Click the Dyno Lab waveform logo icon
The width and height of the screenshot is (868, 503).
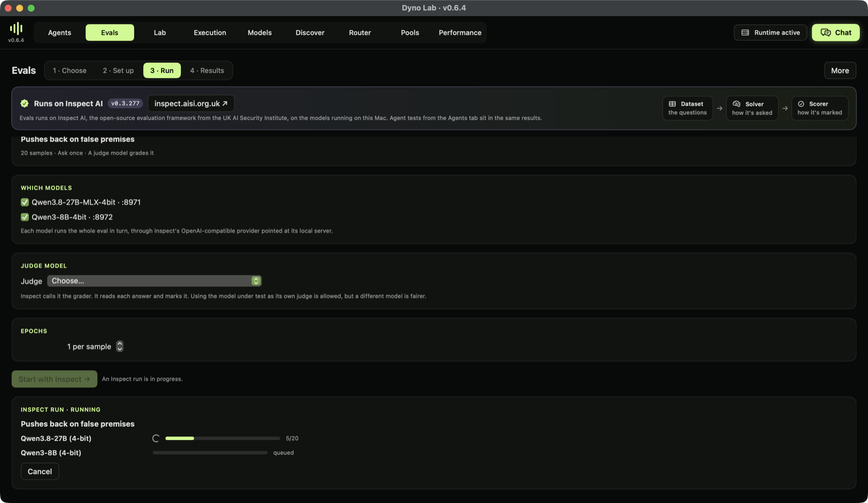(x=16, y=28)
